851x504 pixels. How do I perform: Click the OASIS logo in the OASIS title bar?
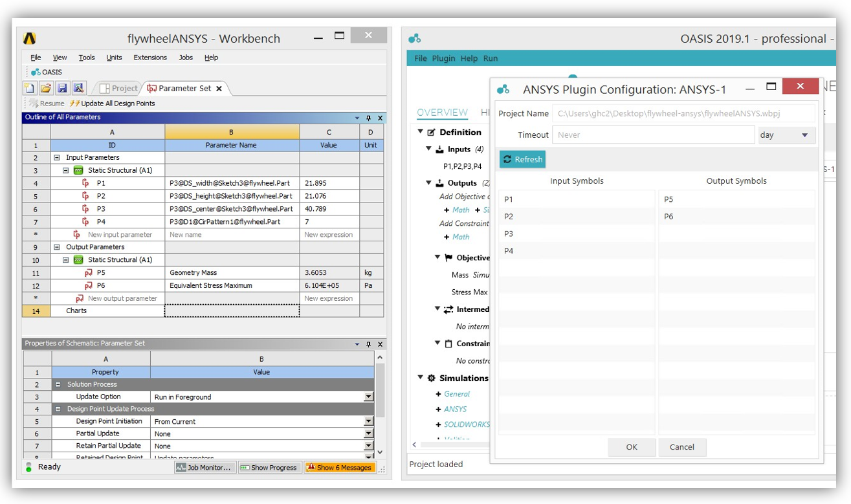415,38
